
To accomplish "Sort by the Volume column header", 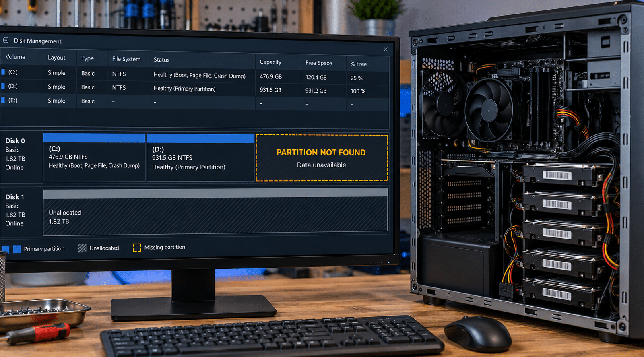I will click(x=15, y=57).
